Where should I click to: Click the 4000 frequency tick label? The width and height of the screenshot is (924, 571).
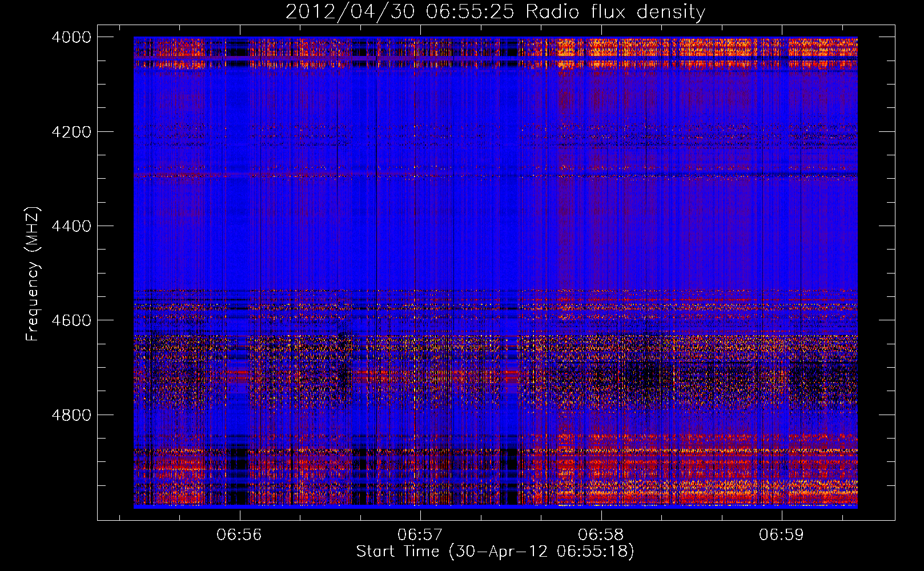click(x=71, y=37)
